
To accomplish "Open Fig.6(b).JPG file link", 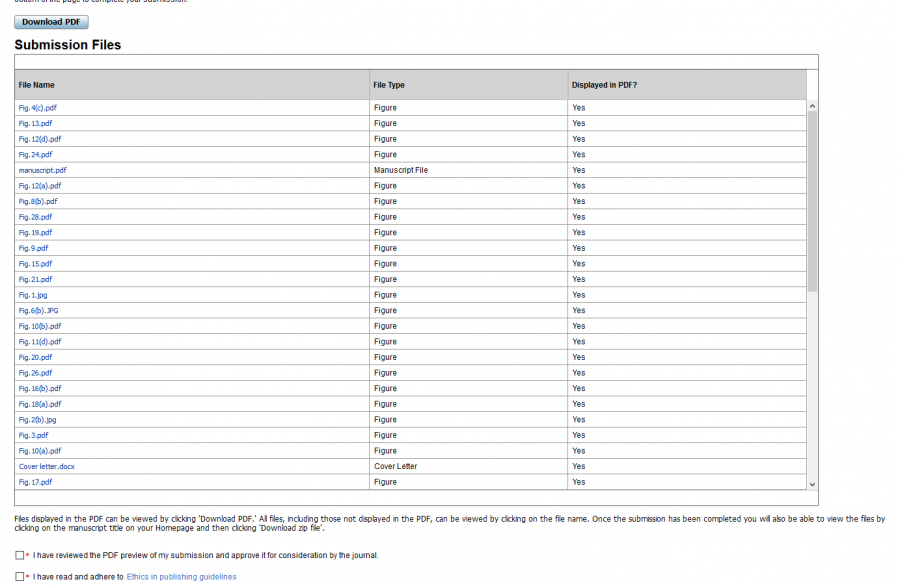I will (x=39, y=310).
